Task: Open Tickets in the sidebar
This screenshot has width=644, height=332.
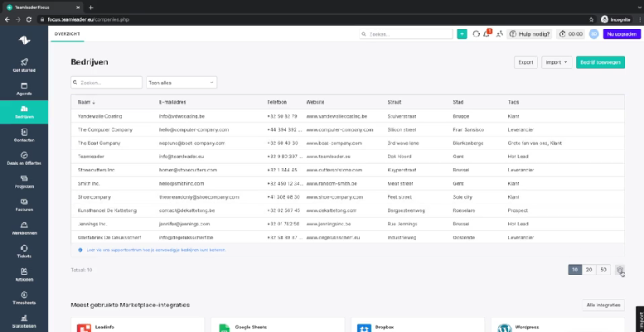Action: 24,252
